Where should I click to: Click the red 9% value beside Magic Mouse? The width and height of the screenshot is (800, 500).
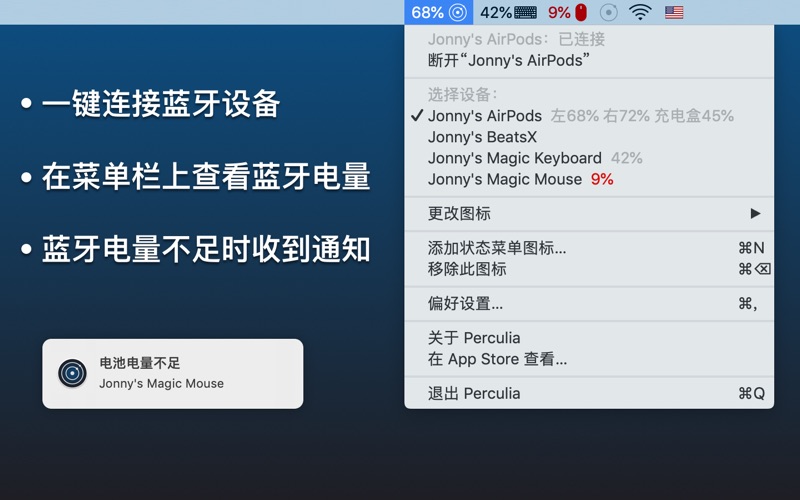coord(602,179)
